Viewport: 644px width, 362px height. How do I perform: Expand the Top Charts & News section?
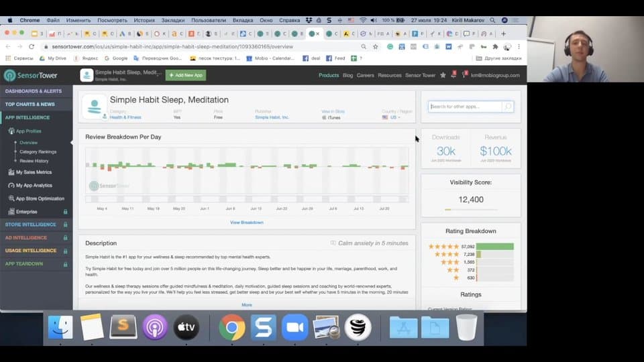tap(30, 105)
